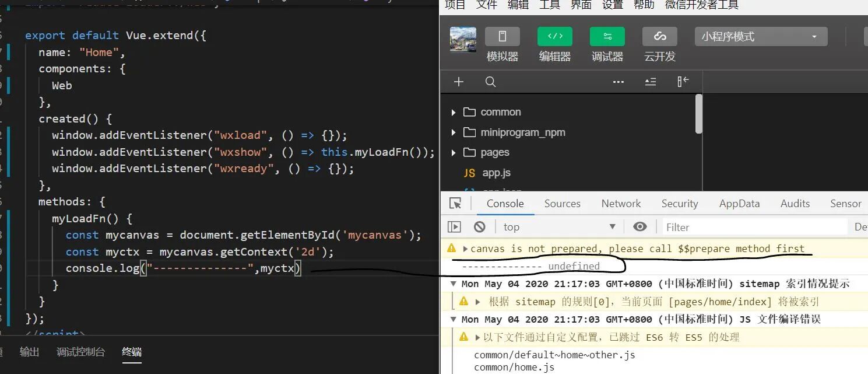Expand the 以下文件通过自定义配置 warning
868x374 pixels.
pos(478,337)
